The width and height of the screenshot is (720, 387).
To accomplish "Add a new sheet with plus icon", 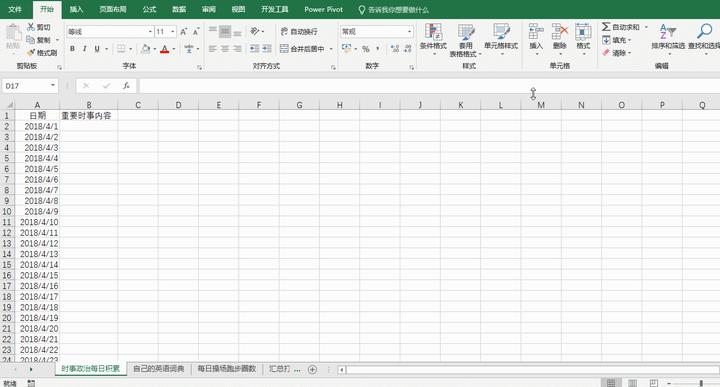I will (312, 369).
